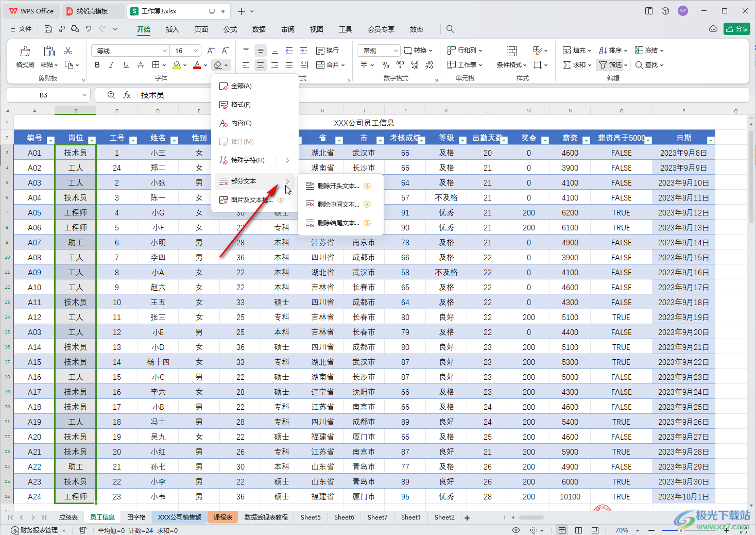This screenshot has height=535, width=756.
Task: Open the number format dropdown 常规
Action: click(x=379, y=51)
